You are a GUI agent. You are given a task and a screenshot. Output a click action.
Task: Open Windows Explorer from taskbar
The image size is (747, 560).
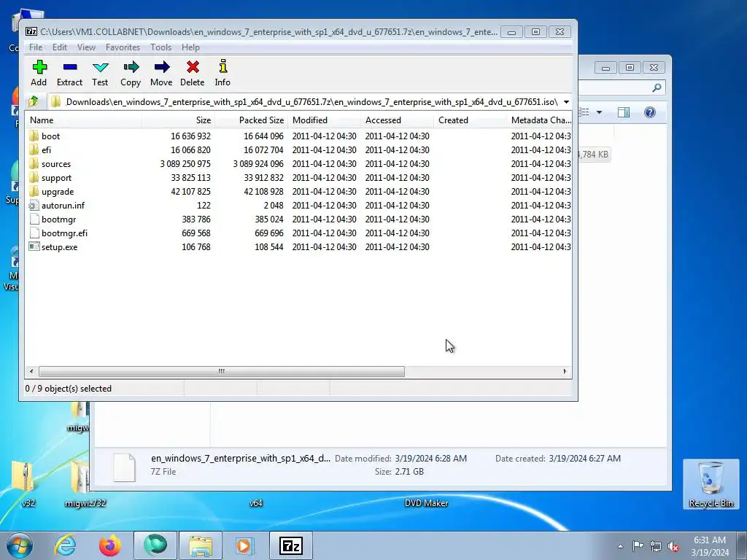[x=201, y=545]
